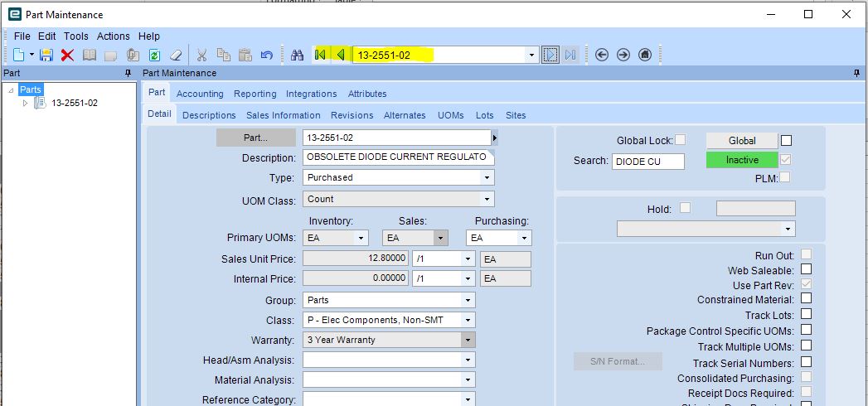Screen dimensions: 868x406
Task: Open the Actions menu
Action: point(113,36)
